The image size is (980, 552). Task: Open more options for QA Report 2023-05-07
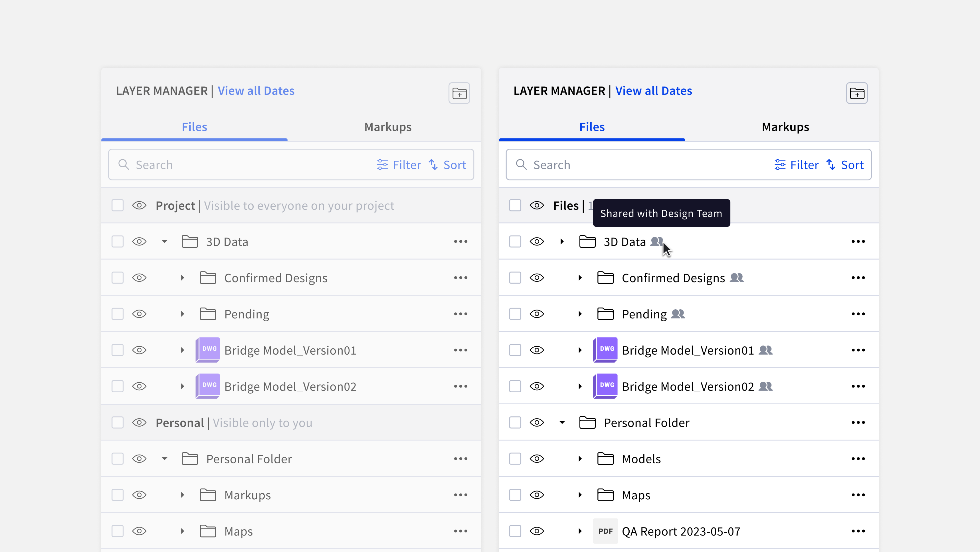point(858,531)
